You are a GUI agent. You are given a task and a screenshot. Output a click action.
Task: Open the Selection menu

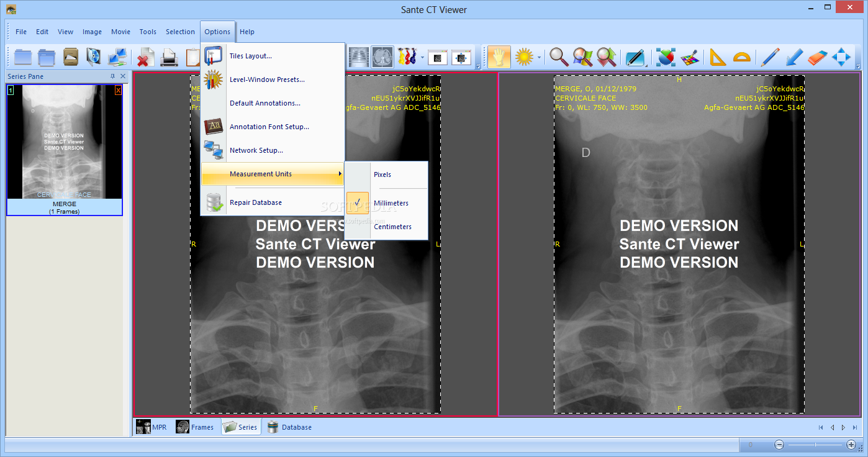coord(180,32)
